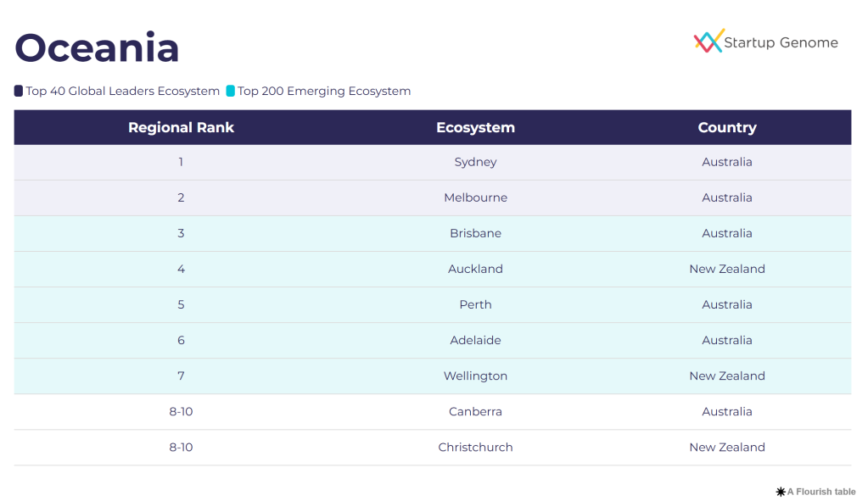
Task: Click the Flourish star icon
Action: click(780, 492)
